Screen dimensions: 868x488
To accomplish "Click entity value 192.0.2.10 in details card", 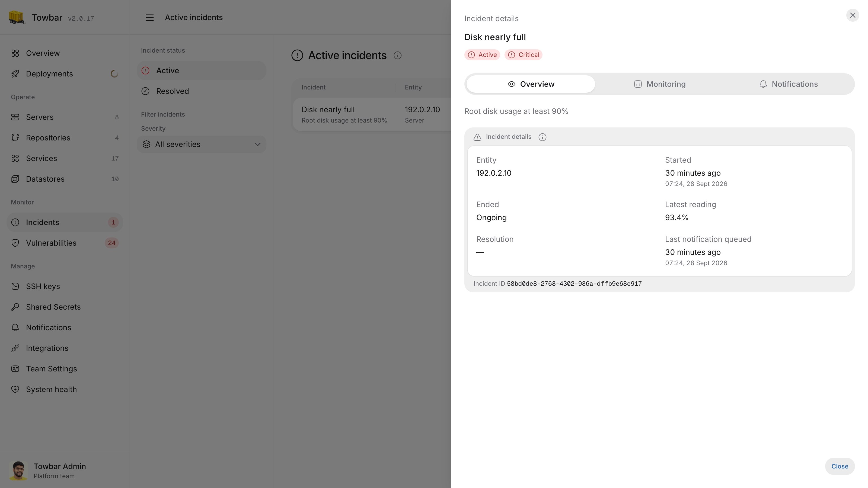I will (x=494, y=173).
